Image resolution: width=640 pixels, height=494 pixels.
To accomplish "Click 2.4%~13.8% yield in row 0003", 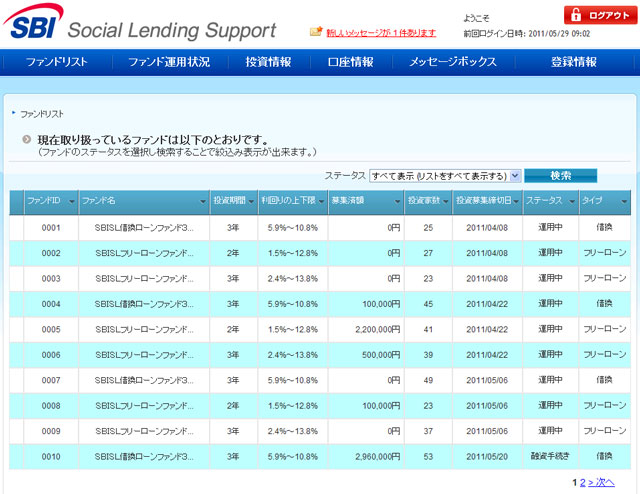I will click(x=293, y=278).
